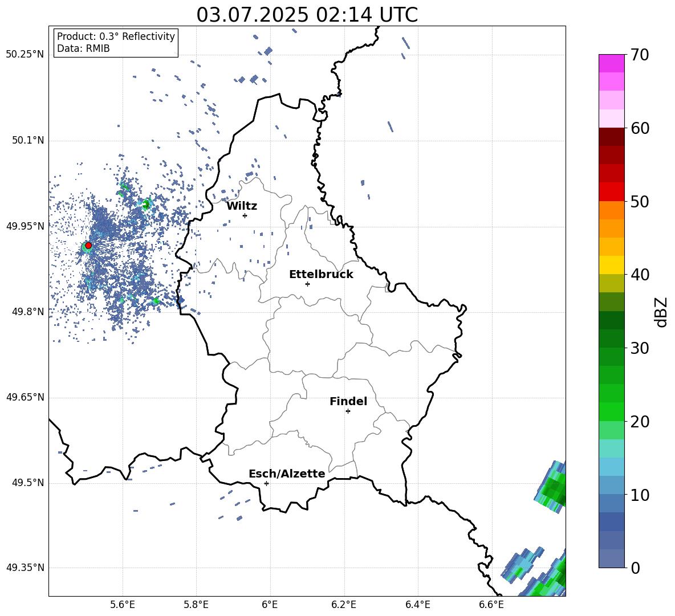Click the 50 tick on the colorbar
This screenshot has width=675, height=616.
pyautogui.click(x=640, y=201)
